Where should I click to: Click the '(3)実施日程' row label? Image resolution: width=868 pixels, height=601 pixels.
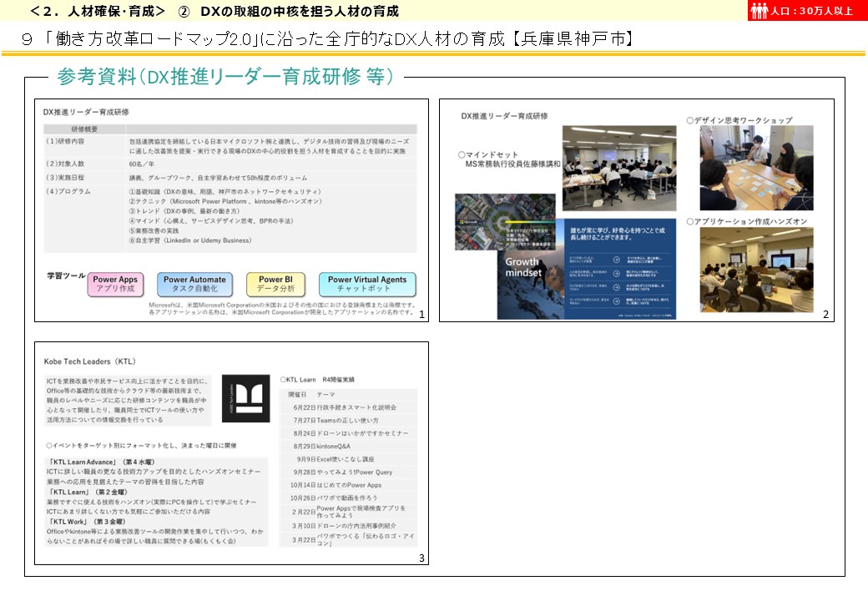pos(65,178)
